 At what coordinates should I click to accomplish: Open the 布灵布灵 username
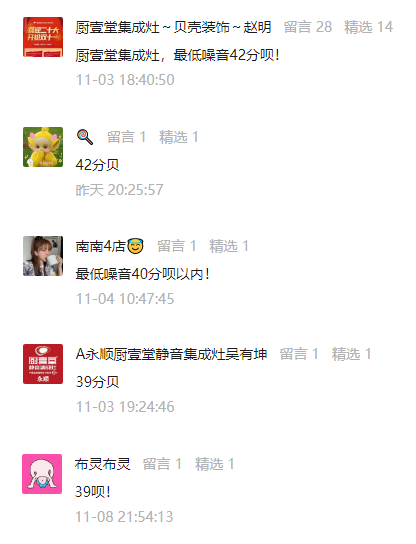click(102, 464)
